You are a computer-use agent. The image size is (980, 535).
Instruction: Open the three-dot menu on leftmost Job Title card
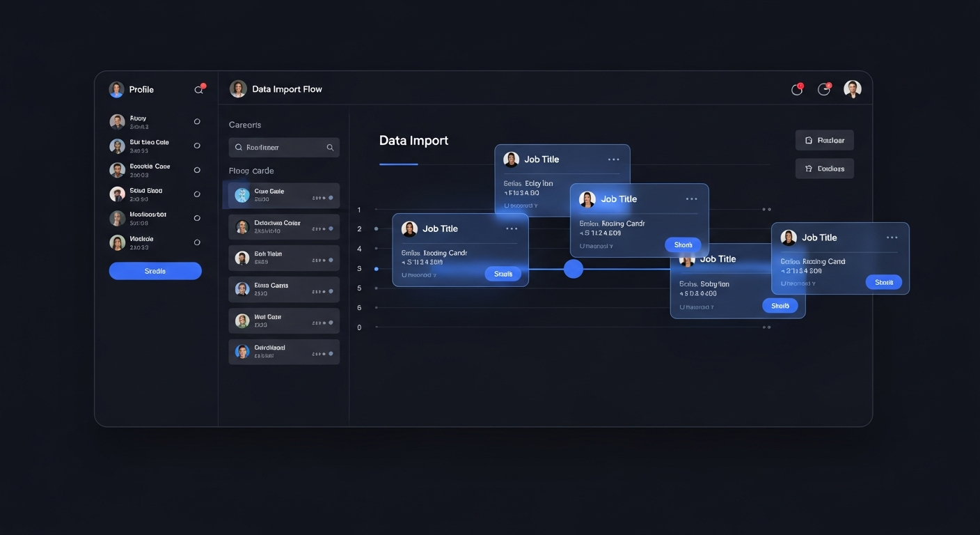[512, 228]
